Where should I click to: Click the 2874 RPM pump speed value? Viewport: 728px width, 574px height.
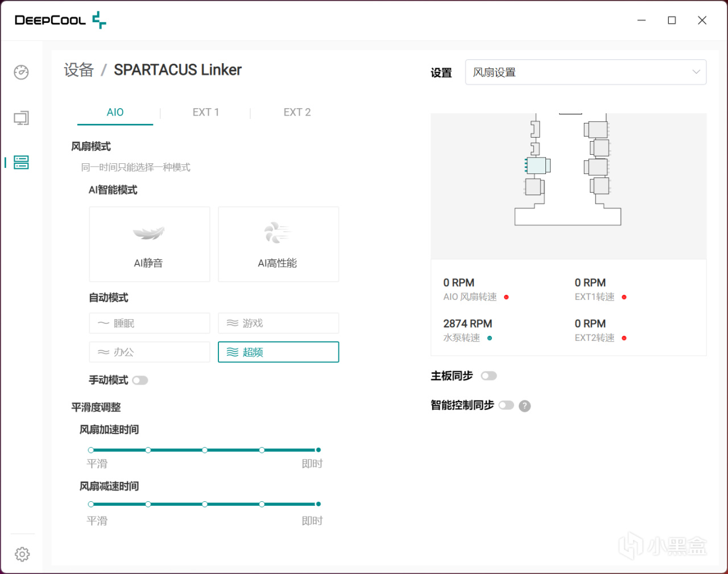coord(468,324)
